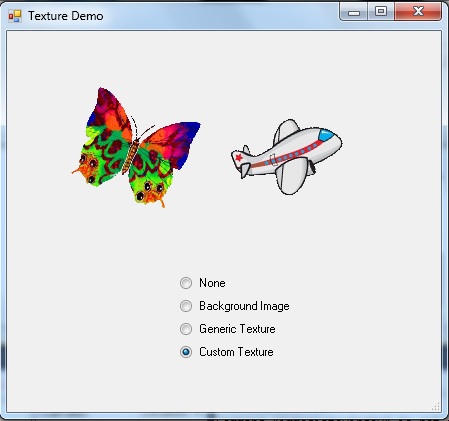
Task: Click the selected Custom Texture radio button
Action: coord(186,352)
